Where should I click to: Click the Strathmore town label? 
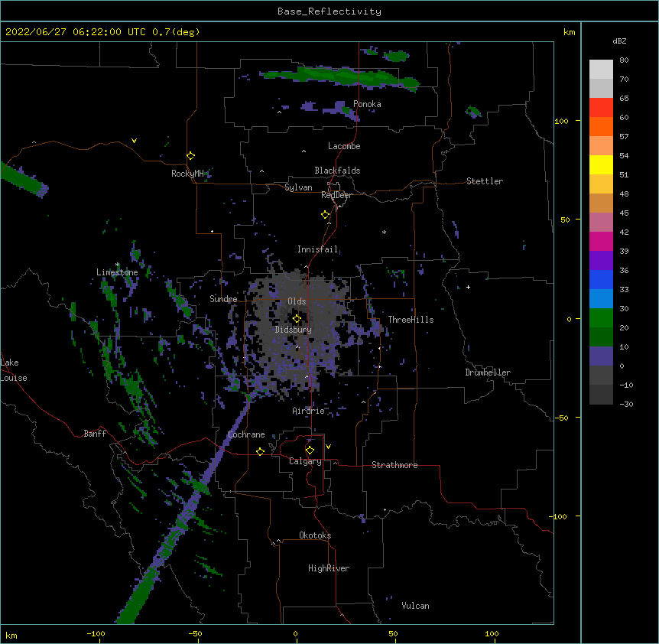pos(394,465)
